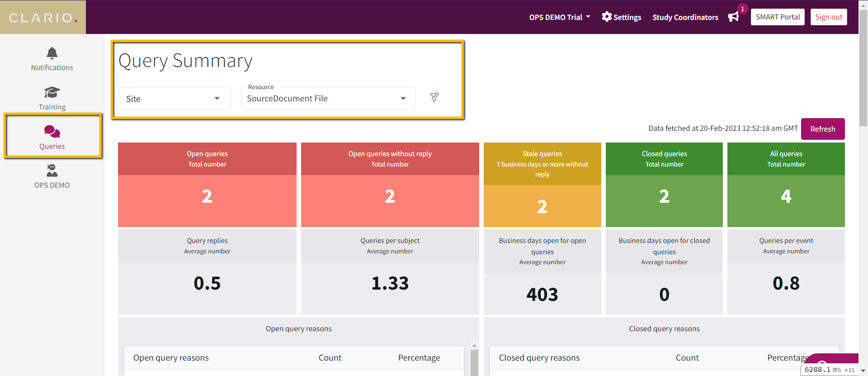This screenshot has width=868, height=376.
Task: Click the Sign out button
Action: pyautogui.click(x=829, y=17)
